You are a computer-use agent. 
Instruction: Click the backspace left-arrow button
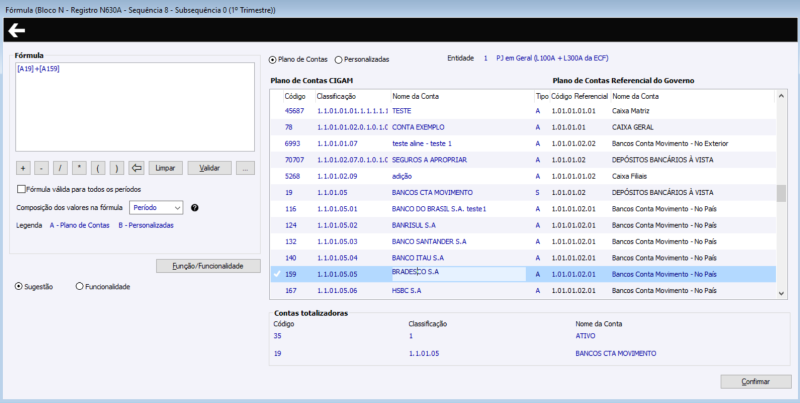137,168
